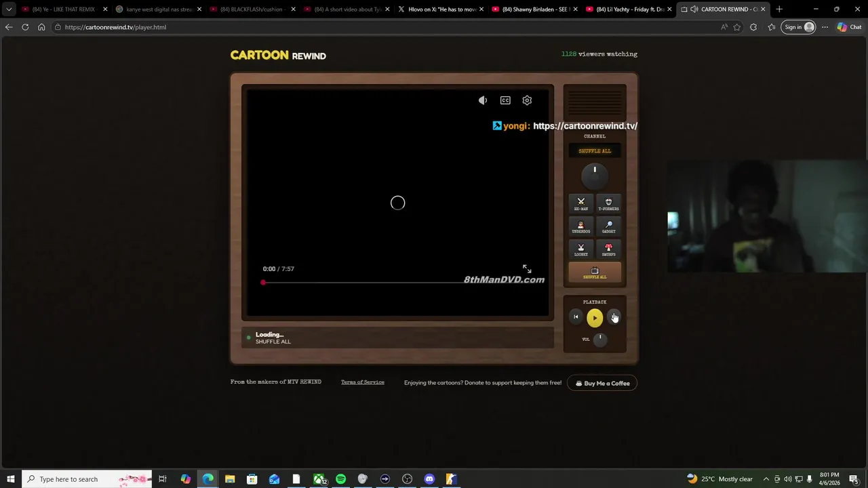The width and height of the screenshot is (868, 488).
Task: Open the tab search dropdown
Action: [9, 9]
